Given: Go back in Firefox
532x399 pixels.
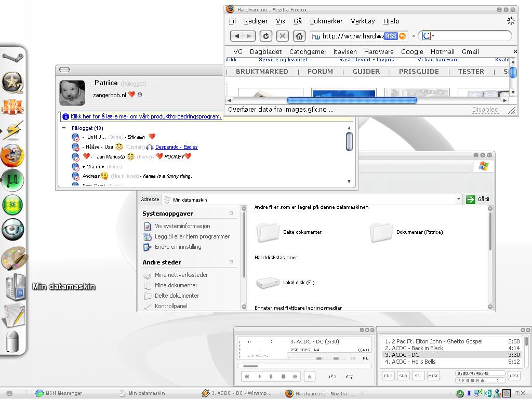Looking at the screenshot, I should (x=236, y=36).
